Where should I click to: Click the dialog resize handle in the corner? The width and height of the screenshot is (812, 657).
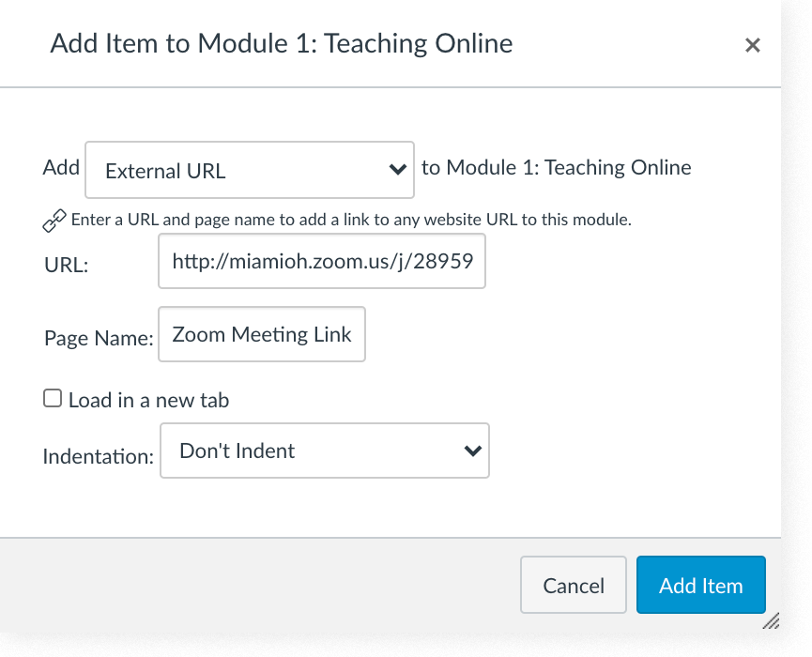pyautogui.click(x=771, y=620)
